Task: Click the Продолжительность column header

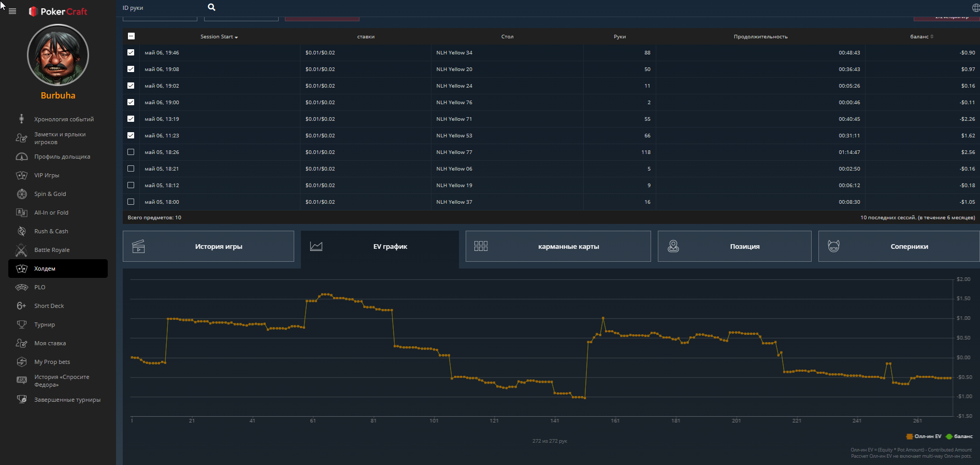Action: click(x=760, y=37)
